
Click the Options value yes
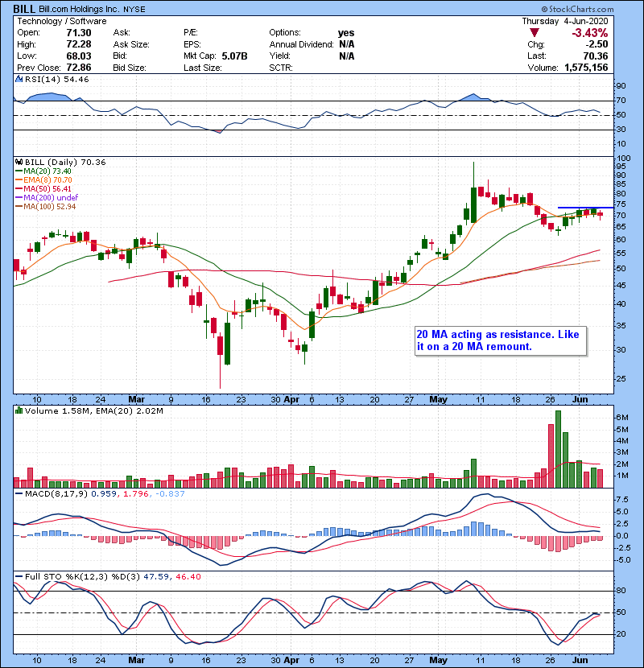[x=346, y=33]
